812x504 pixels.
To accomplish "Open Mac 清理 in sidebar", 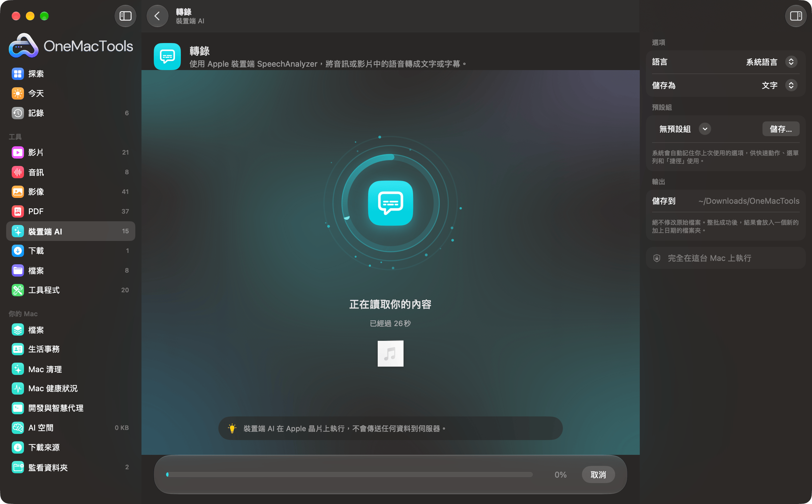I will 70,369.
